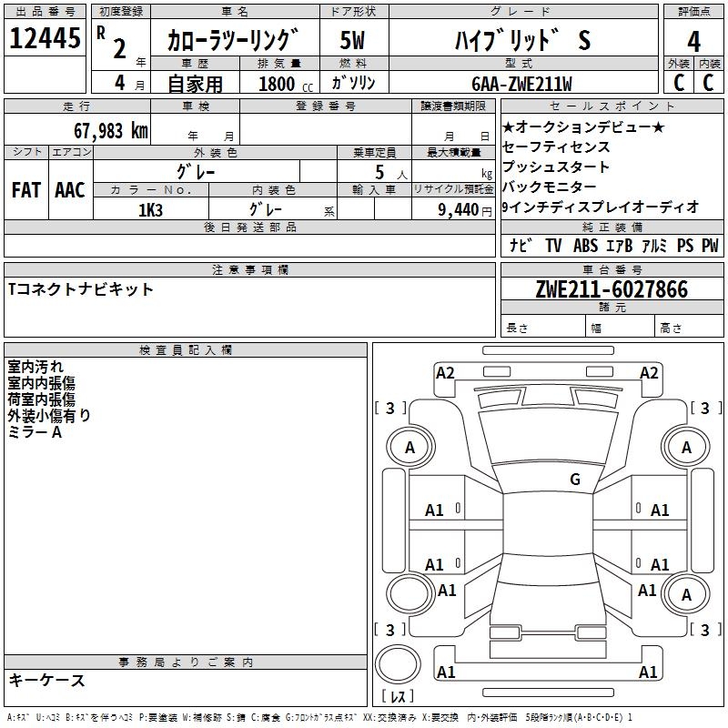Select the model code 6AA-ZWE211W
The width and height of the screenshot is (728, 728).
pos(521,84)
